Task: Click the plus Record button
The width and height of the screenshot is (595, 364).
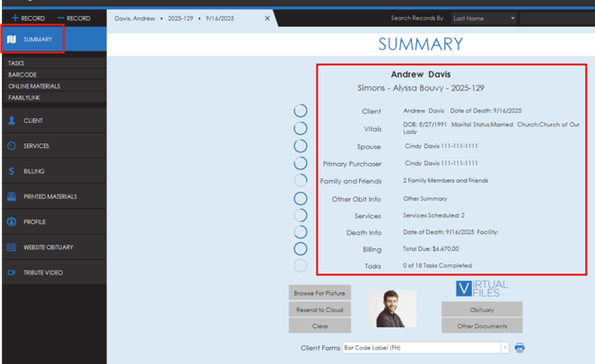Action: pos(27,18)
